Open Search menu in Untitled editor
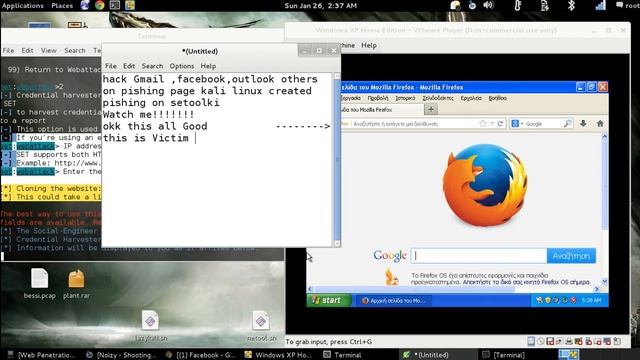This screenshot has height=360, width=640. point(152,66)
